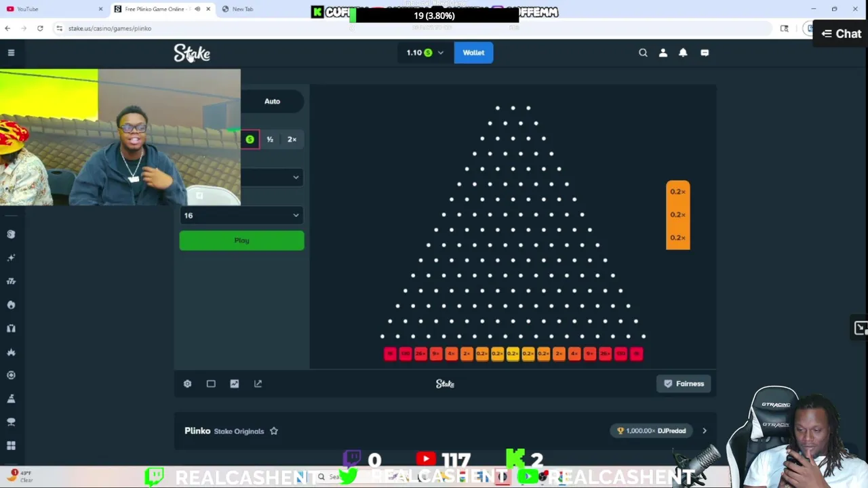Click the Stake logo in header
This screenshot has height=488, width=868.
tap(192, 53)
